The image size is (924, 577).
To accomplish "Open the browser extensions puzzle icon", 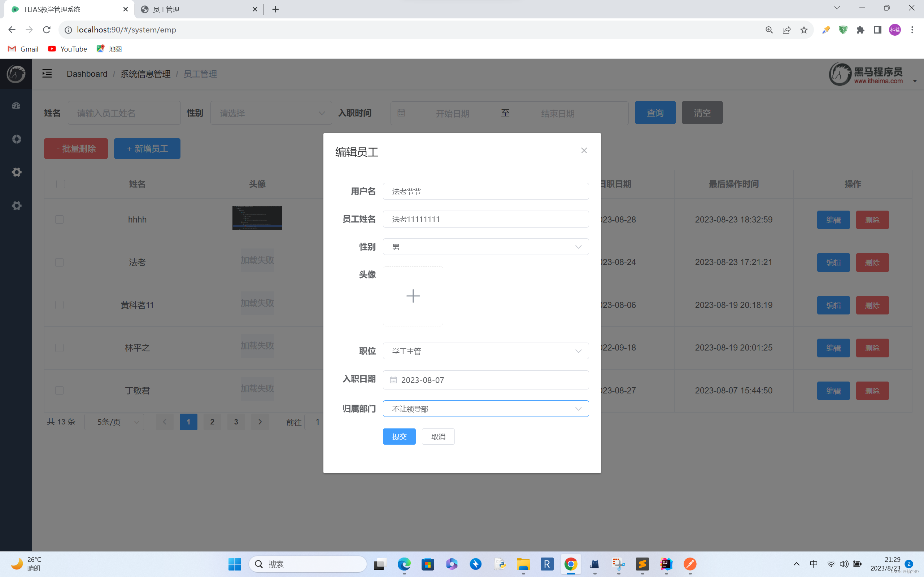I will (860, 30).
